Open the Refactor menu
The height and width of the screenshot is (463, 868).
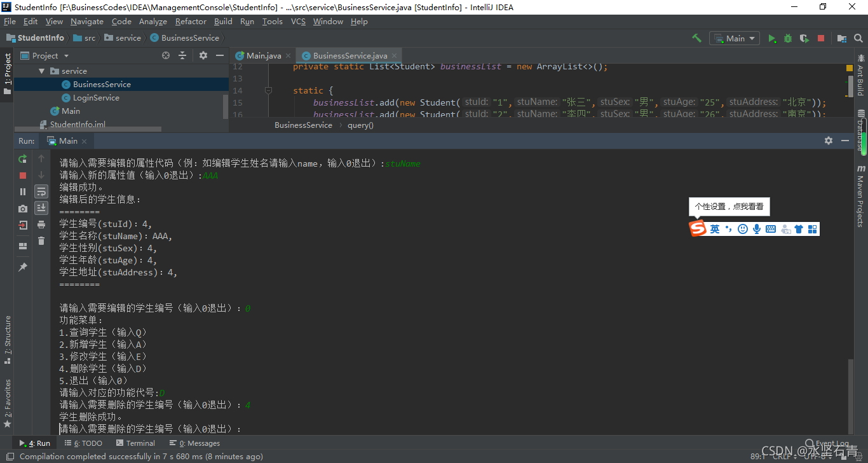pyautogui.click(x=191, y=21)
